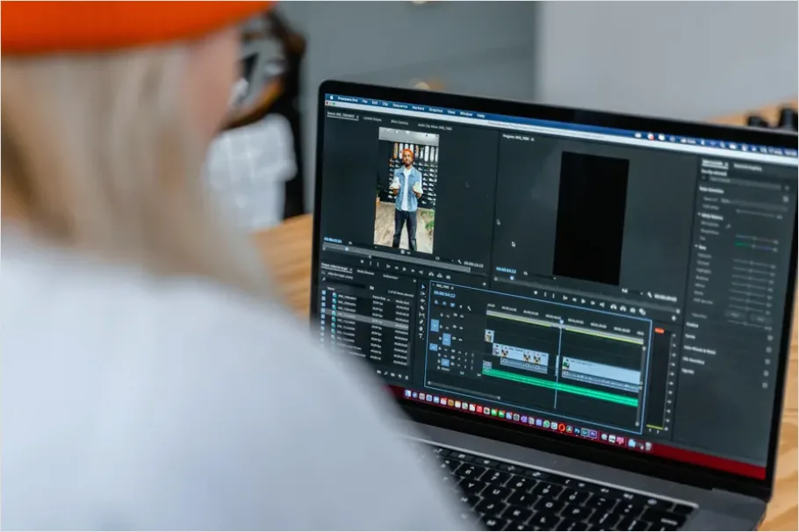799x532 pixels.
Task: Click Lift button in Program monitor
Action: click(613, 306)
